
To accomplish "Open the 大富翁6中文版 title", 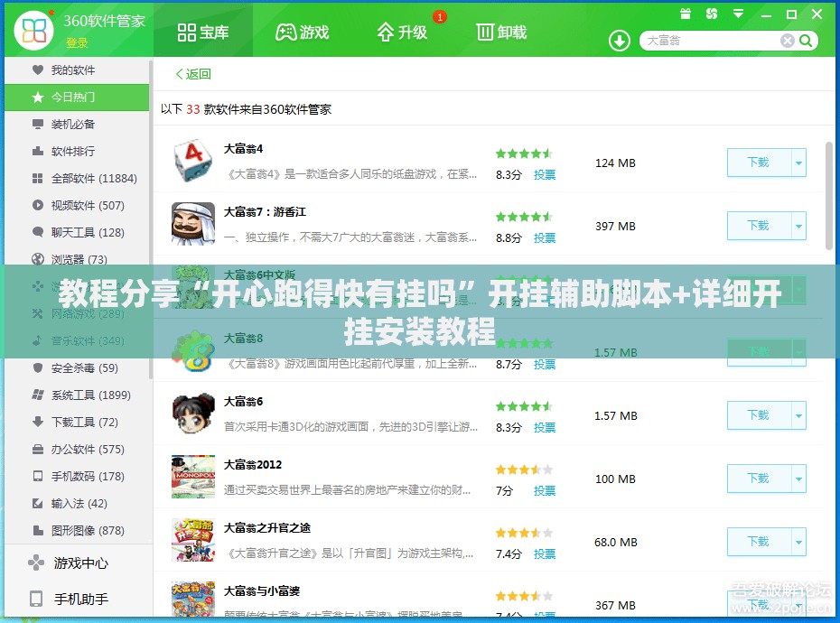I will pos(259,274).
